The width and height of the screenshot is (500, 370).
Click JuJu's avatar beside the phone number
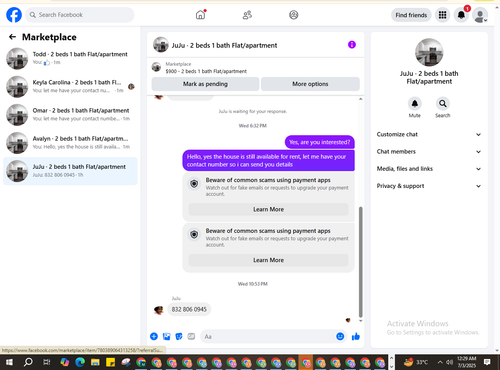159,310
